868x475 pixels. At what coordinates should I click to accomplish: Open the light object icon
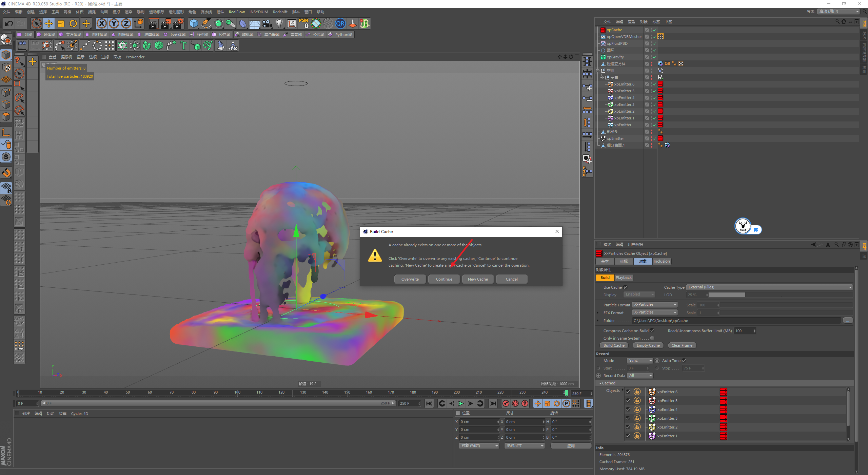(x=279, y=23)
